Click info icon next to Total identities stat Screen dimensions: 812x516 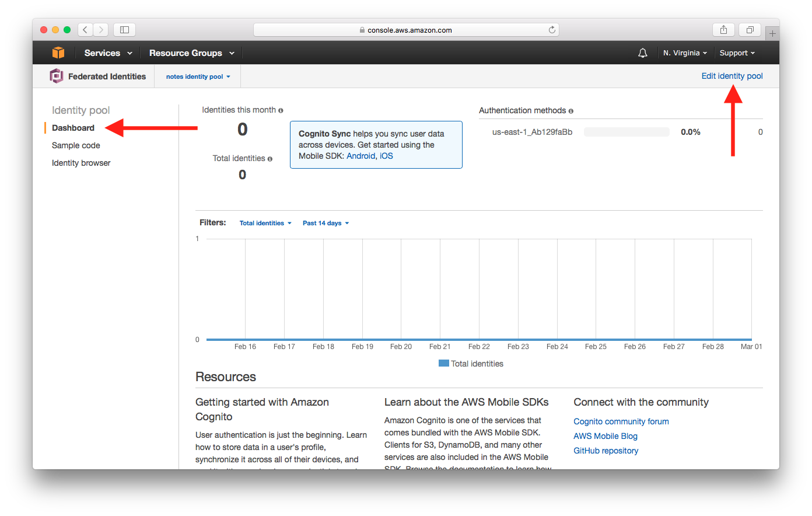tap(269, 159)
